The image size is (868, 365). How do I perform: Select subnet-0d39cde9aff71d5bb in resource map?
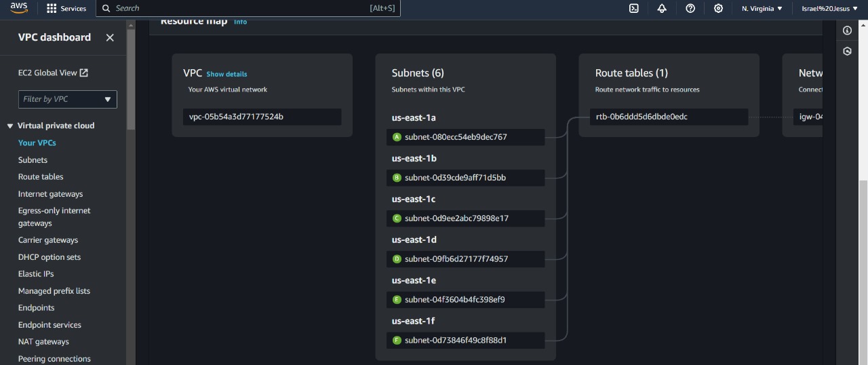[465, 178]
